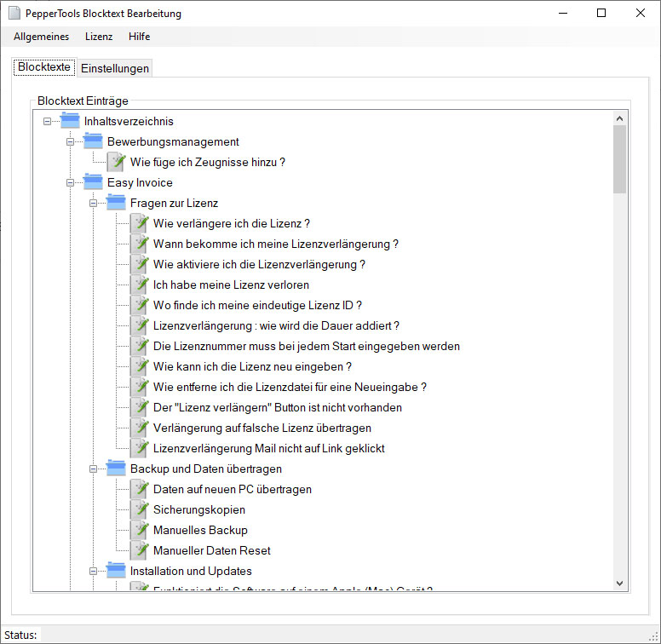Select Daten auf neuen PC übertragen entry
The width and height of the screenshot is (661, 644).
click(x=233, y=489)
